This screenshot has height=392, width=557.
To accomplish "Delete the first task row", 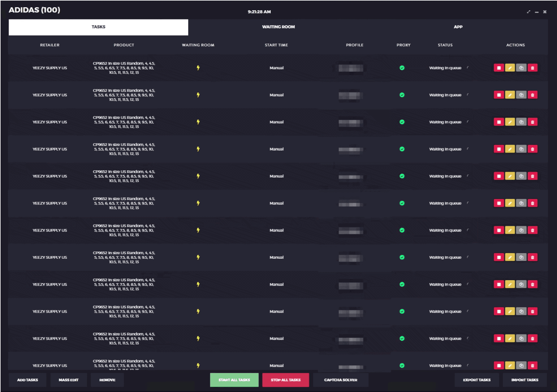I will 532,68.
